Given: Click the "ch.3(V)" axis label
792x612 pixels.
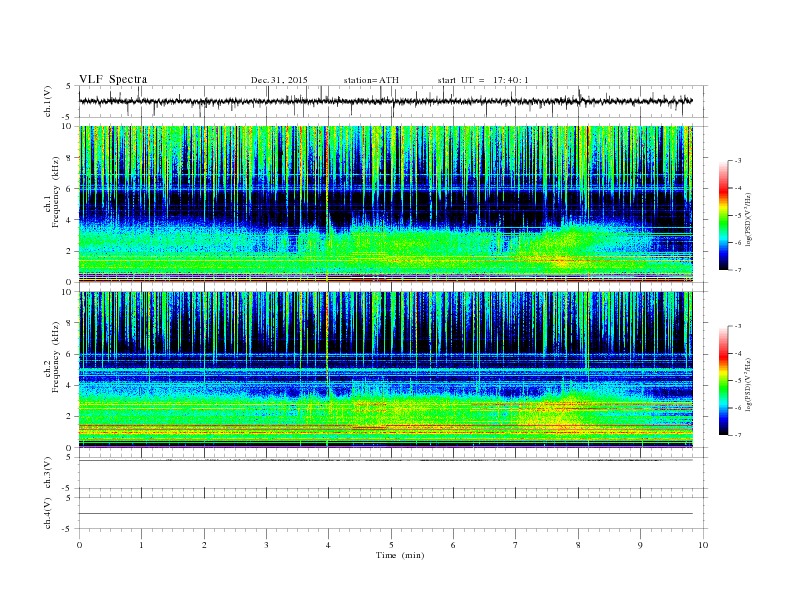Looking at the screenshot, I should tap(47, 473).
